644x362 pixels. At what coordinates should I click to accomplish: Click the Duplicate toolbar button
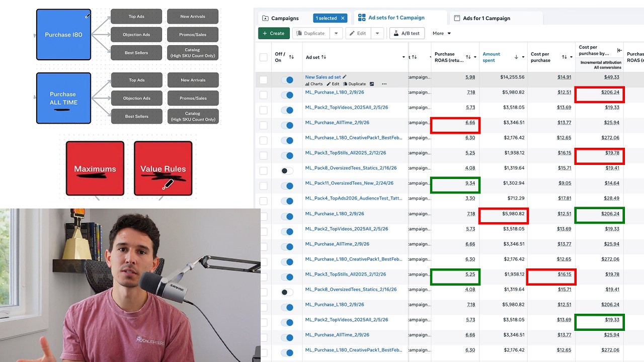[x=311, y=33]
